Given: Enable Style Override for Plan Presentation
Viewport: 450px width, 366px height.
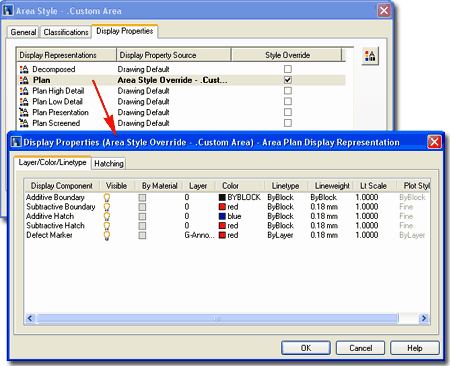Looking at the screenshot, I should coord(288,112).
